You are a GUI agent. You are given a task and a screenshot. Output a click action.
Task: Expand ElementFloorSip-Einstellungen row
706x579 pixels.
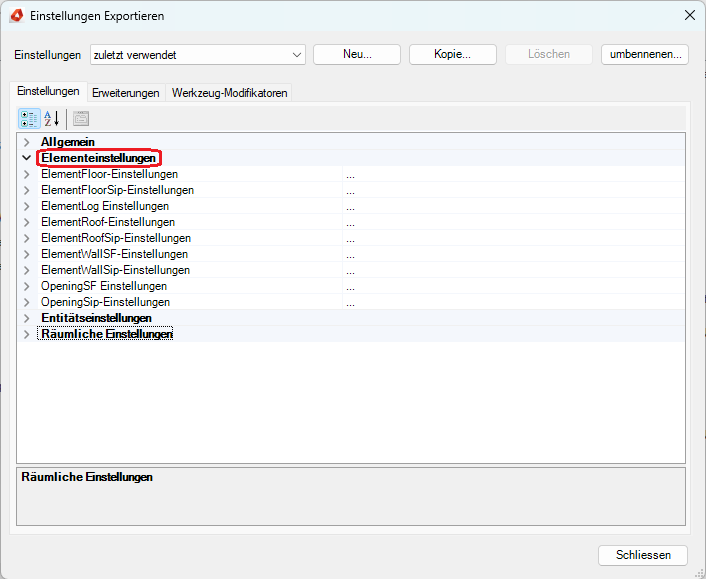tap(27, 190)
